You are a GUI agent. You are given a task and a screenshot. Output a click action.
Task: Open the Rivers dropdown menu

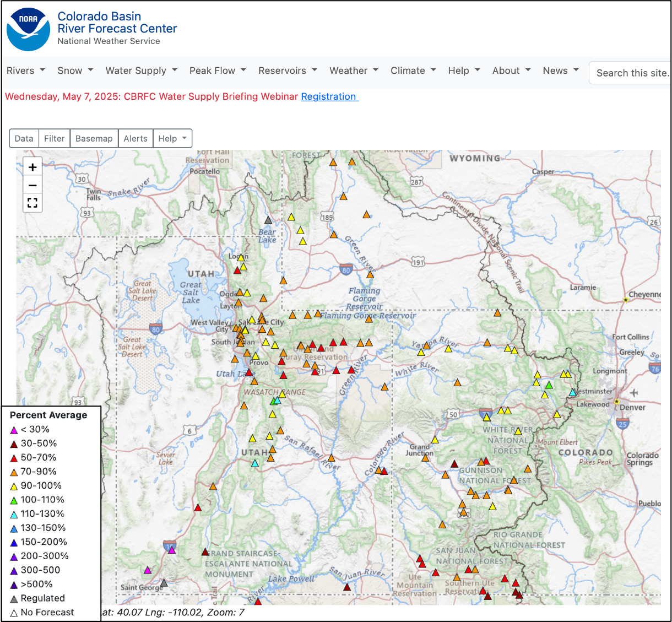[x=25, y=71]
